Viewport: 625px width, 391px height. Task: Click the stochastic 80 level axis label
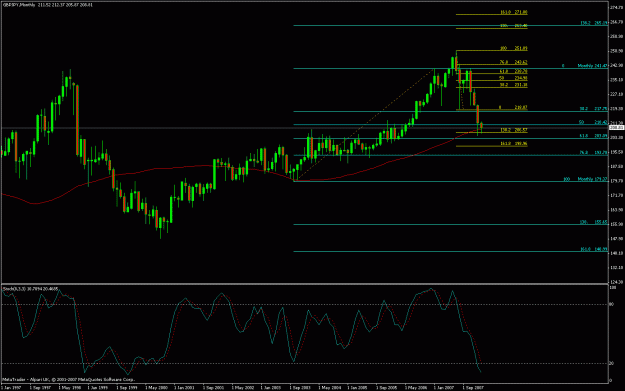[x=612, y=304]
